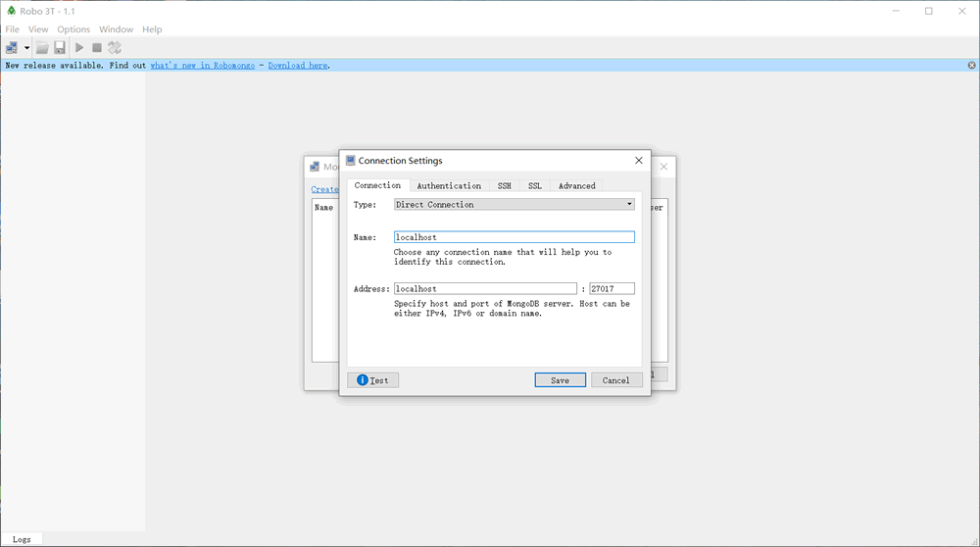Click the Rotate output toolbar icon
This screenshot has width=980, height=547.
pos(115,47)
